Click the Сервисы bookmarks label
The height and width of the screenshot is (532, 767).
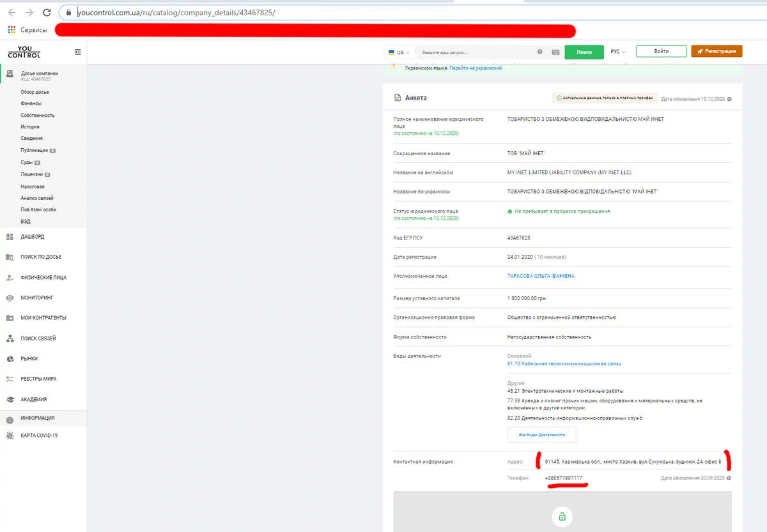(x=34, y=30)
